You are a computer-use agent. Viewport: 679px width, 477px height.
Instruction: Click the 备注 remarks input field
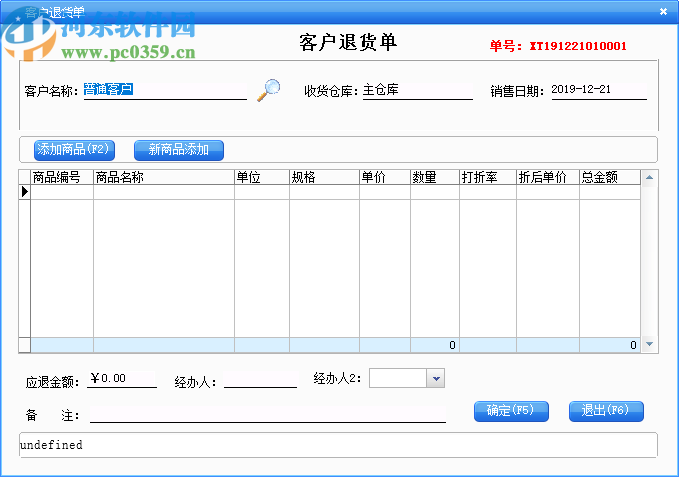pyautogui.click(x=268, y=414)
